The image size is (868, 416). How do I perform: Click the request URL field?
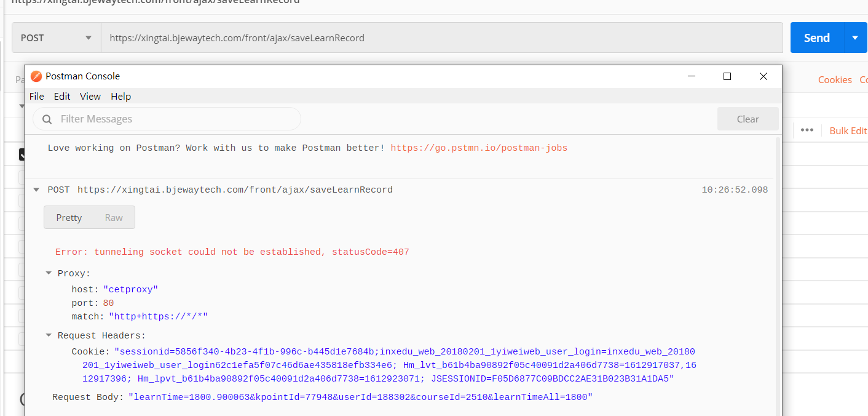pyautogui.click(x=442, y=38)
